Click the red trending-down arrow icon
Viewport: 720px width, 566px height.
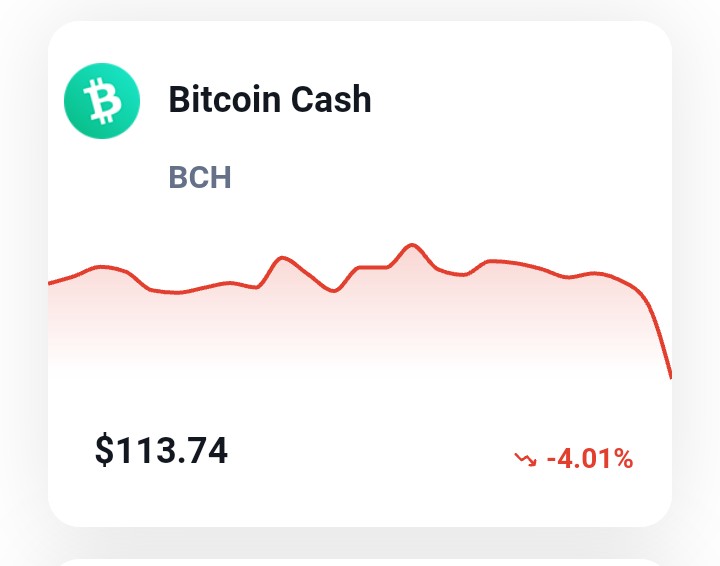pyautogui.click(x=525, y=459)
